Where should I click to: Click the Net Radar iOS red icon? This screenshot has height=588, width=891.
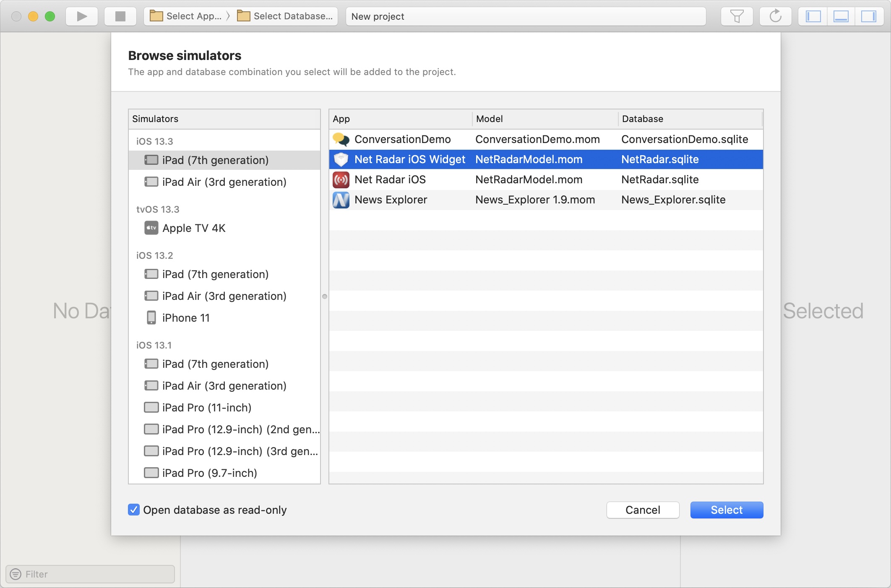tap(341, 180)
